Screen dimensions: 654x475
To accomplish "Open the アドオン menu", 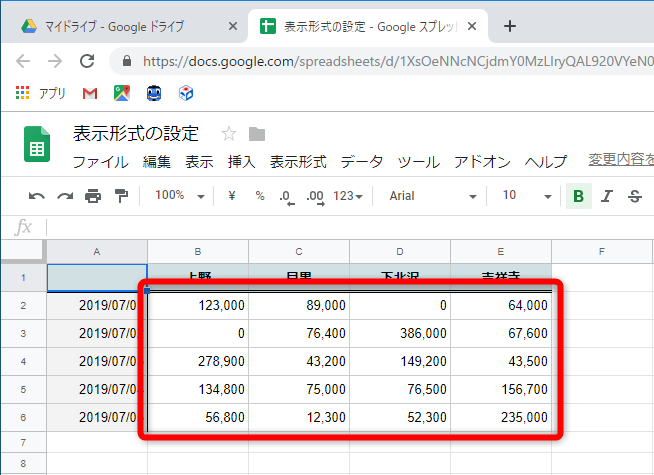I will tap(482, 162).
